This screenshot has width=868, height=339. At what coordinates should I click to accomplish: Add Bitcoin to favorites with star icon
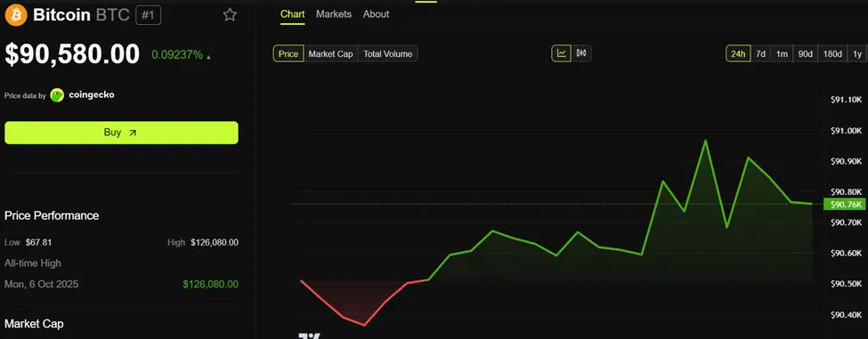pyautogui.click(x=230, y=15)
